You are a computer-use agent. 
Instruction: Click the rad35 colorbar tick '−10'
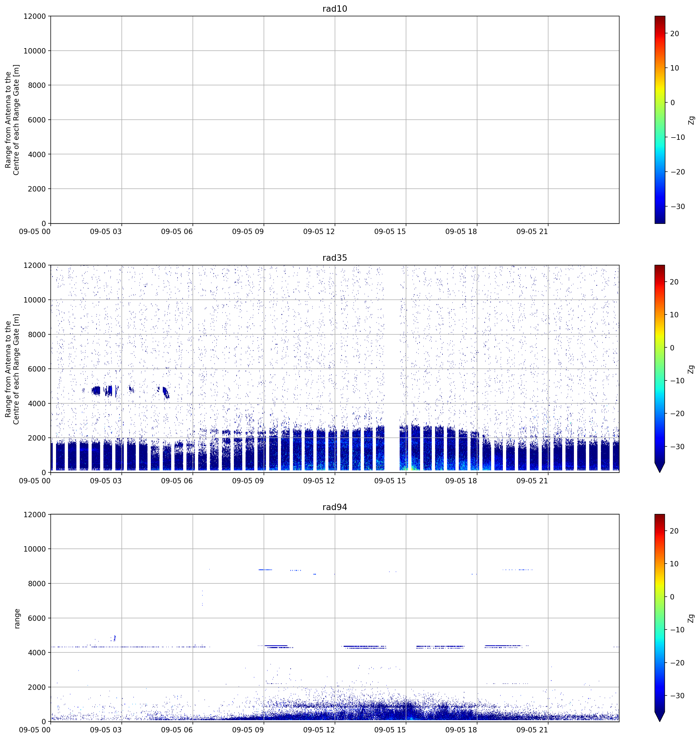tap(677, 380)
